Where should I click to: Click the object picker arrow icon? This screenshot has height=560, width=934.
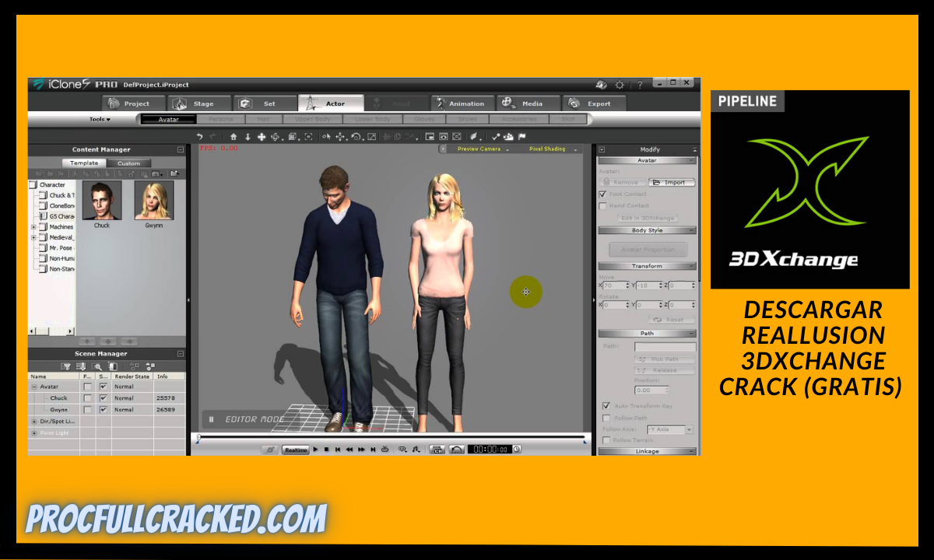pos(326,136)
